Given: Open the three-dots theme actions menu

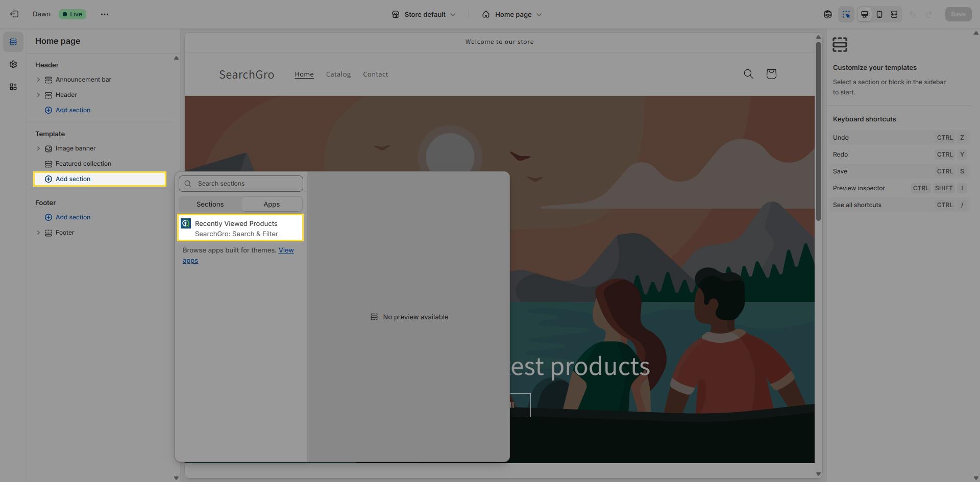Looking at the screenshot, I should (x=105, y=14).
